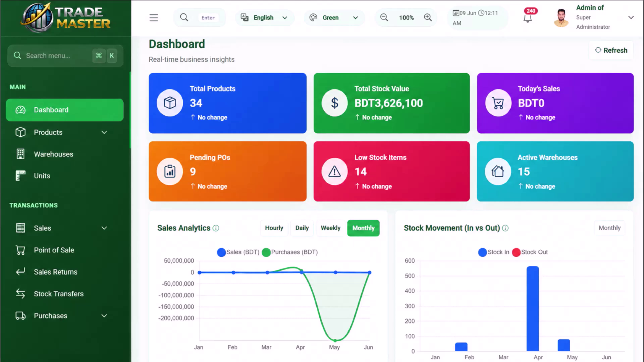644x362 pixels.
Task: Click the 100% zoom level text
Action: click(406, 18)
